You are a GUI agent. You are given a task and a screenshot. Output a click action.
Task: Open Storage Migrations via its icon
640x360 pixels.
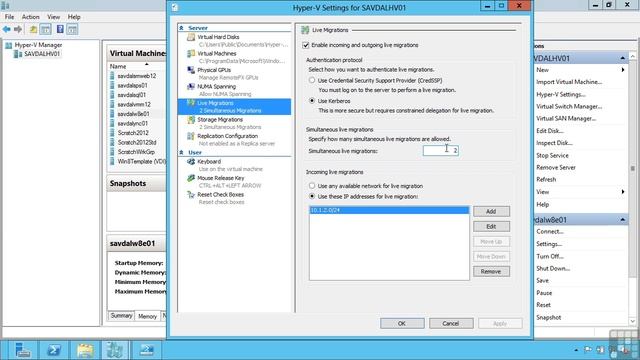(x=191, y=120)
